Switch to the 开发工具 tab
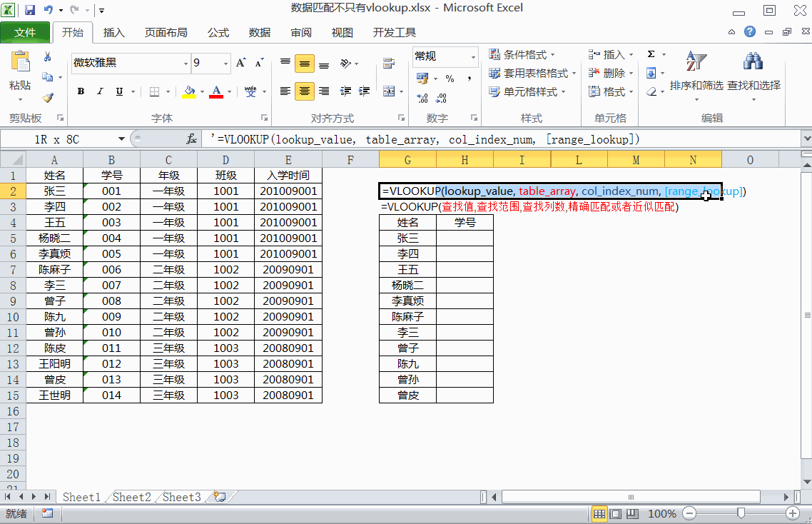 [395, 32]
